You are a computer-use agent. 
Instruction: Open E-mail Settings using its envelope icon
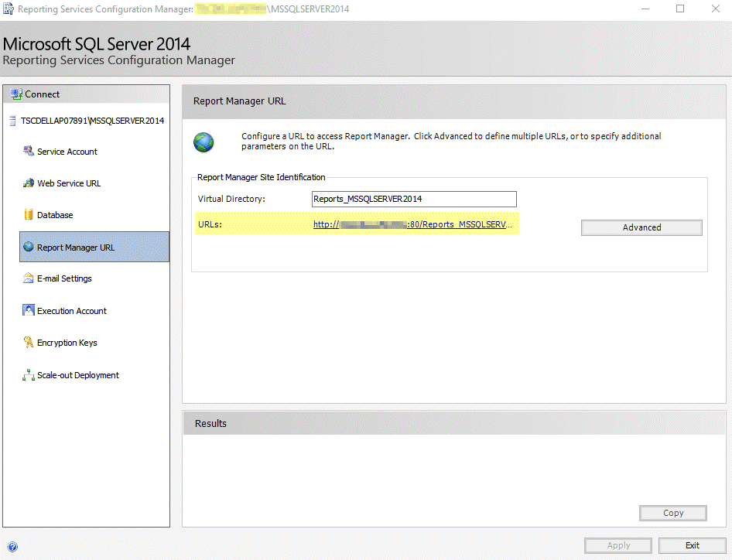point(29,278)
